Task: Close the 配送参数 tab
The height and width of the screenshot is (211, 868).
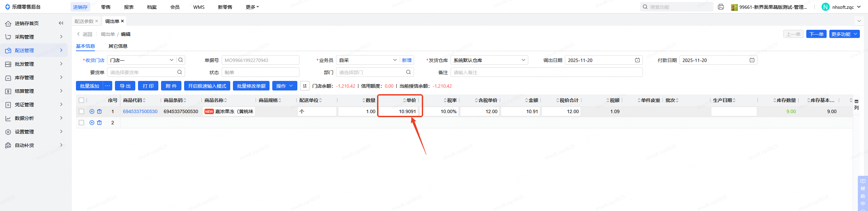Action: click(x=97, y=21)
